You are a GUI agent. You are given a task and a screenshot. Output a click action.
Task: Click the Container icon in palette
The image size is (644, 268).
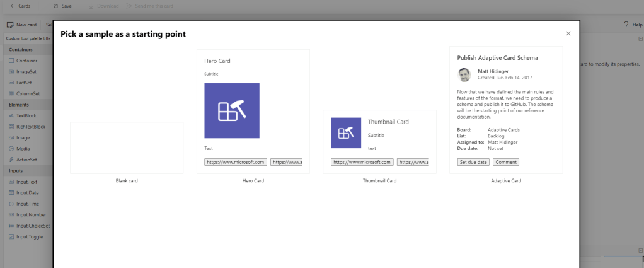coord(11,61)
